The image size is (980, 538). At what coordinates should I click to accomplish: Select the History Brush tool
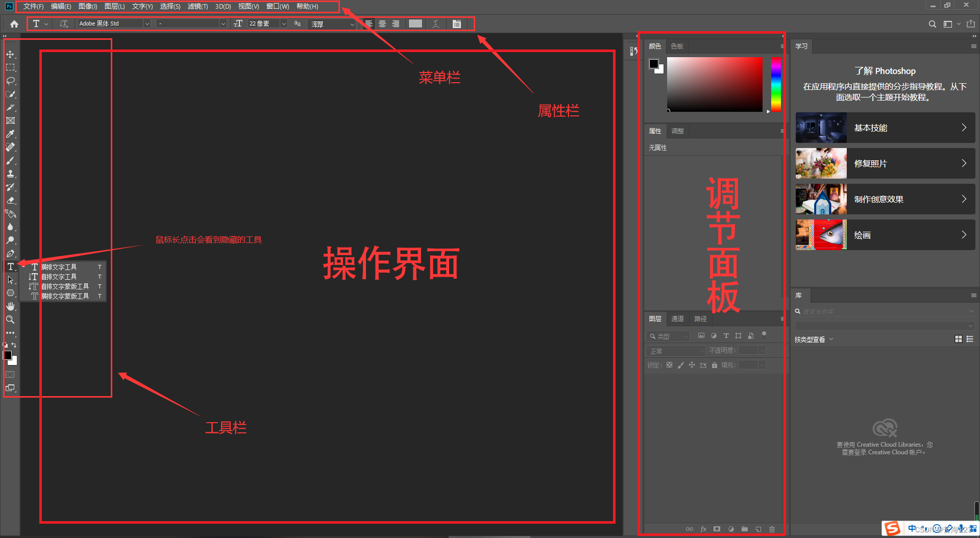pos(10,187)
